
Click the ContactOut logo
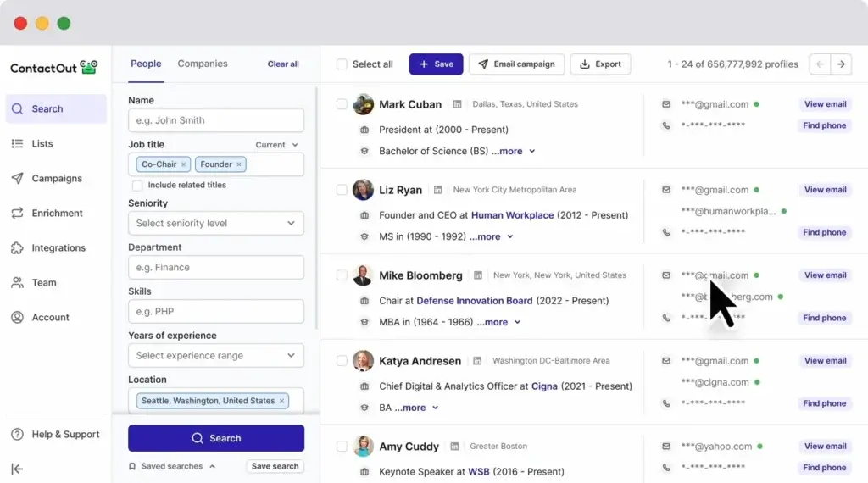[x=53, y=68]
